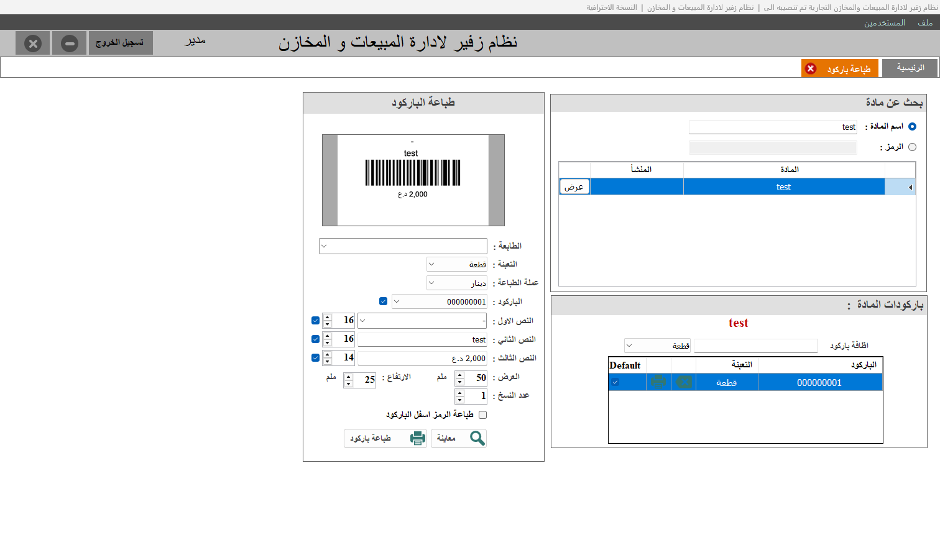This screenshot has width=940, height=560.
Task: Switch to the الرئيسية tab
Action: point(910,68)
